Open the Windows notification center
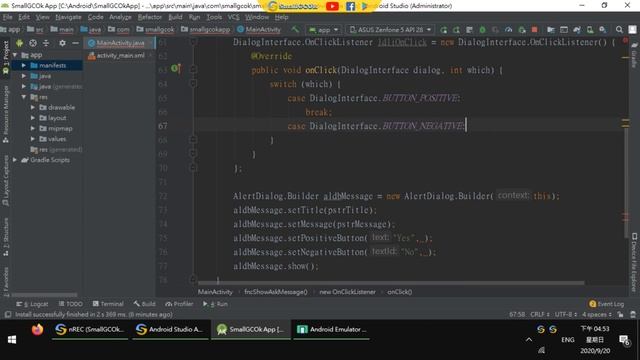 click(x=624, y=340)
